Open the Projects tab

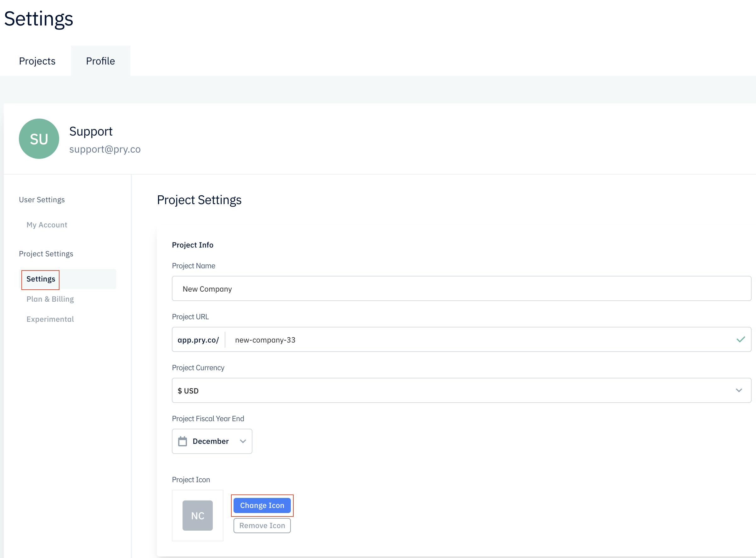(37, 61)
